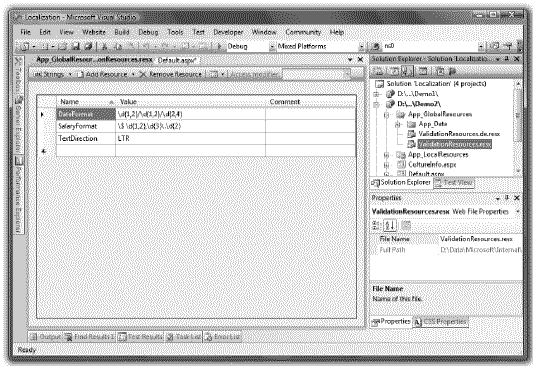Open the Add Resource dropdown arrow
533x368 pixels.
[133, 74]
